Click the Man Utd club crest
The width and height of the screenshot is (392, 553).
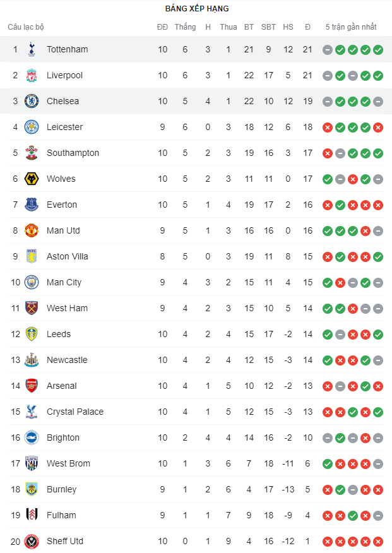[x=32, y=230]
